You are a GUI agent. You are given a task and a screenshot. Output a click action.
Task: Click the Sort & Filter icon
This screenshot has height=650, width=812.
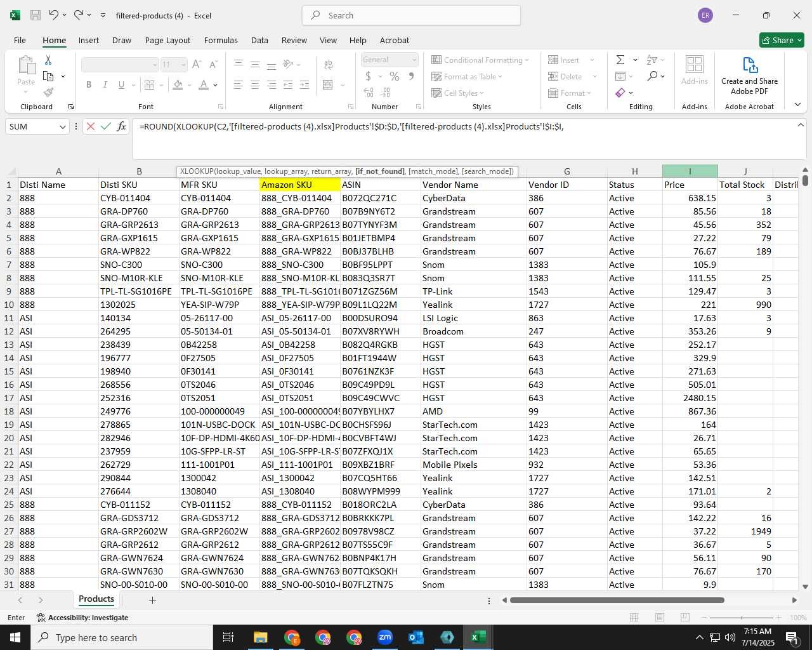tap(652, 60)
